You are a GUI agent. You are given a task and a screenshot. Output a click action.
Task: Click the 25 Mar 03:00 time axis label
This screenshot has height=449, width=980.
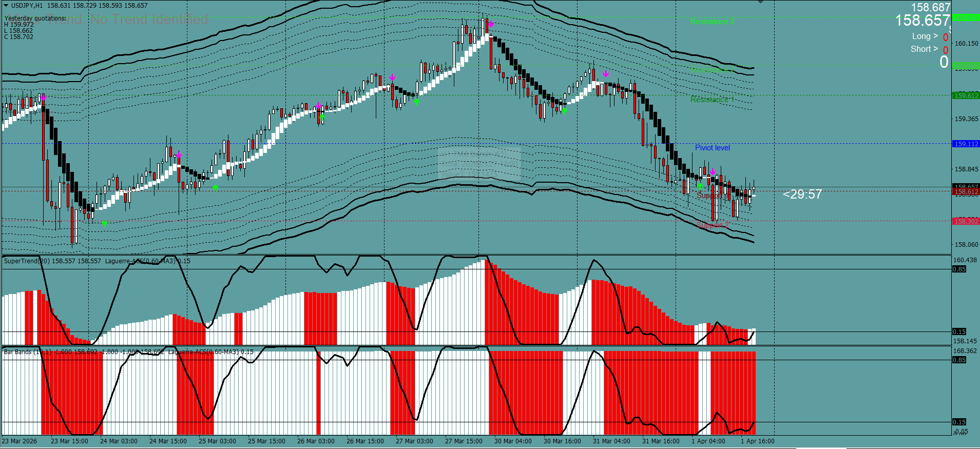point(217,441)
